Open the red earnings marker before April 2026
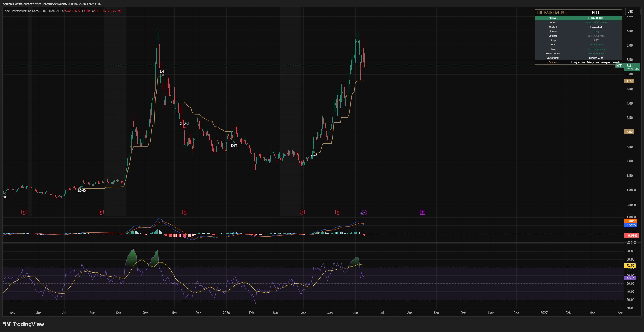Screen dimensions: 644x332 coord(302,212)
